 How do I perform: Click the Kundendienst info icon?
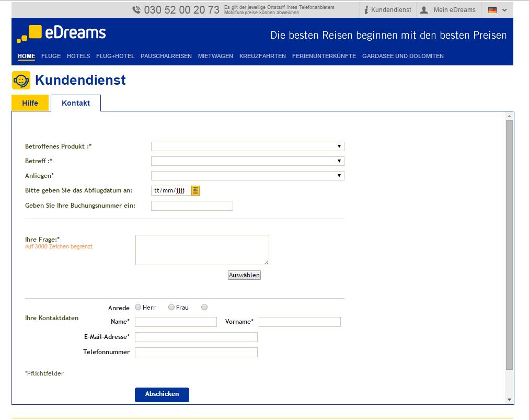pos(366,10)
